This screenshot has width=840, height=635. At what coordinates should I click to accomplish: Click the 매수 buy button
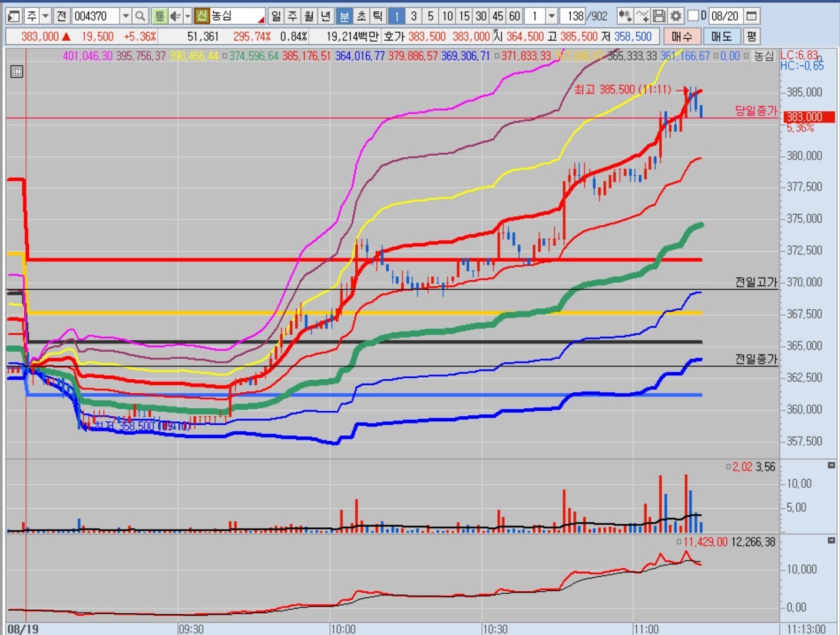pyautogui.click(x=682, y=37)
